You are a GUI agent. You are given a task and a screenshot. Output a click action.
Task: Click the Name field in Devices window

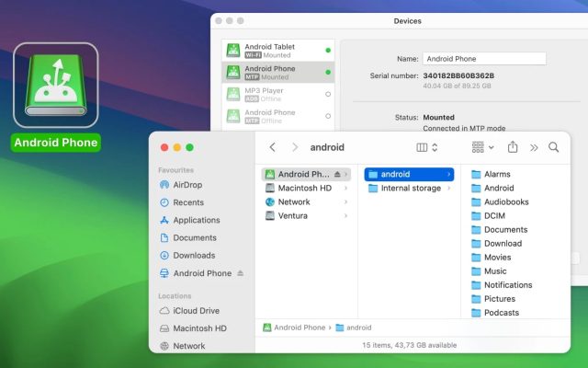[484, 59]
